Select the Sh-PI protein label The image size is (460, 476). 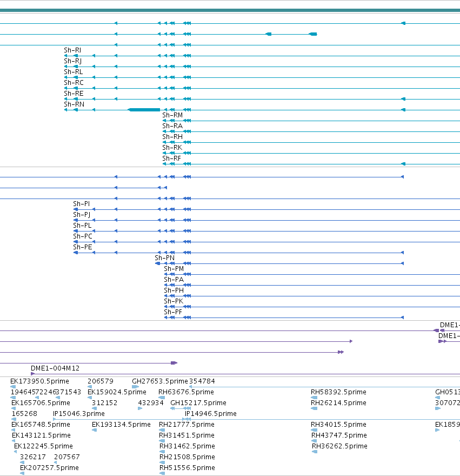[x=81, y=204]
